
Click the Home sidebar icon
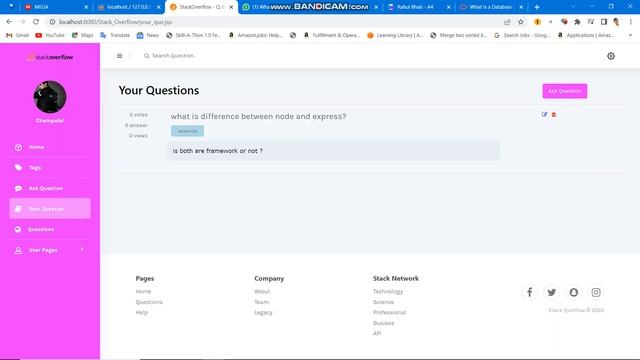pos(18,147)
